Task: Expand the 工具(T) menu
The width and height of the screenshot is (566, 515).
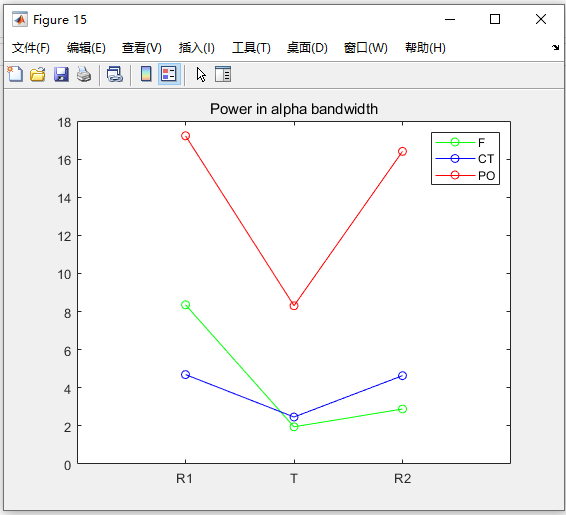Action: point(251,48)
